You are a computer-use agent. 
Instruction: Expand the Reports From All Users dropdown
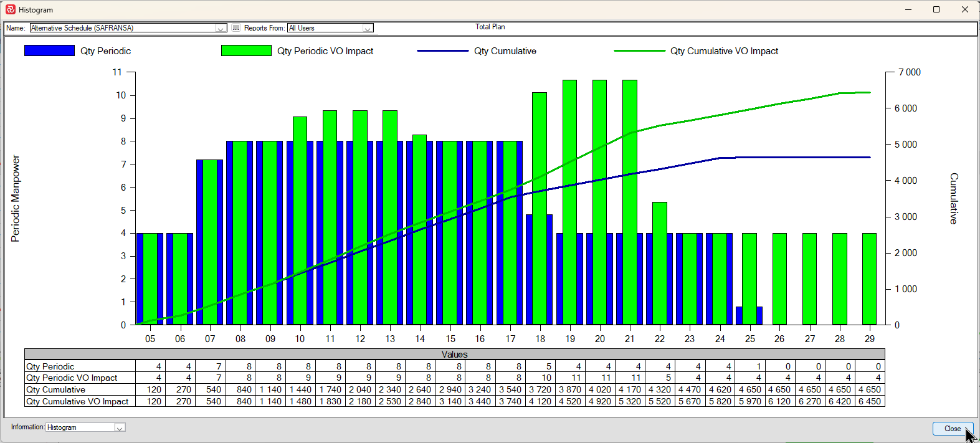point(368,28)
